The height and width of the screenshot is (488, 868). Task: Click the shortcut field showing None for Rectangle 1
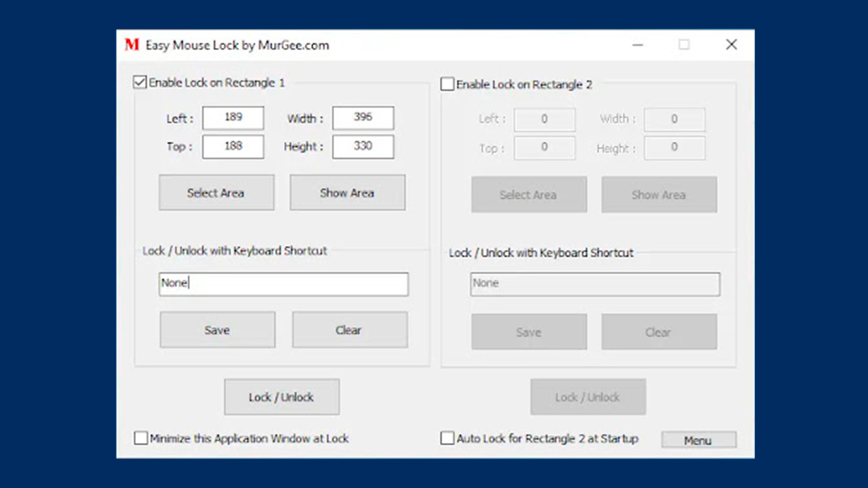283,284
